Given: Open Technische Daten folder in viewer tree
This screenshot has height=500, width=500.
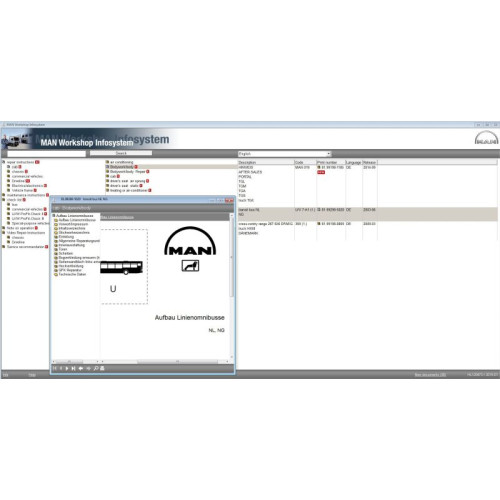Looking at the screenshot, I should tap(72, 274).
